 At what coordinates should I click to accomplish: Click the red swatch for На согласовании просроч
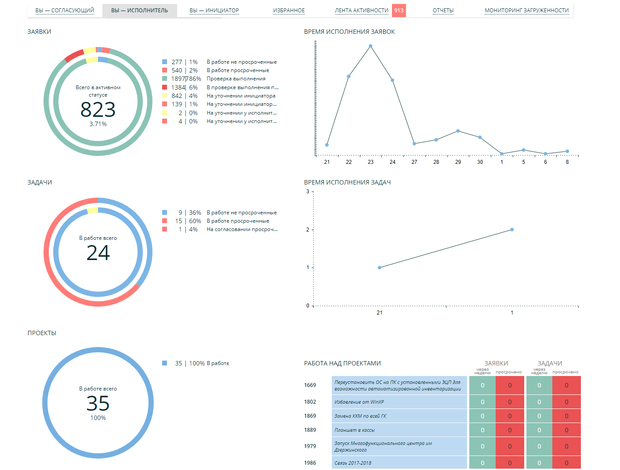coord(164,229)
